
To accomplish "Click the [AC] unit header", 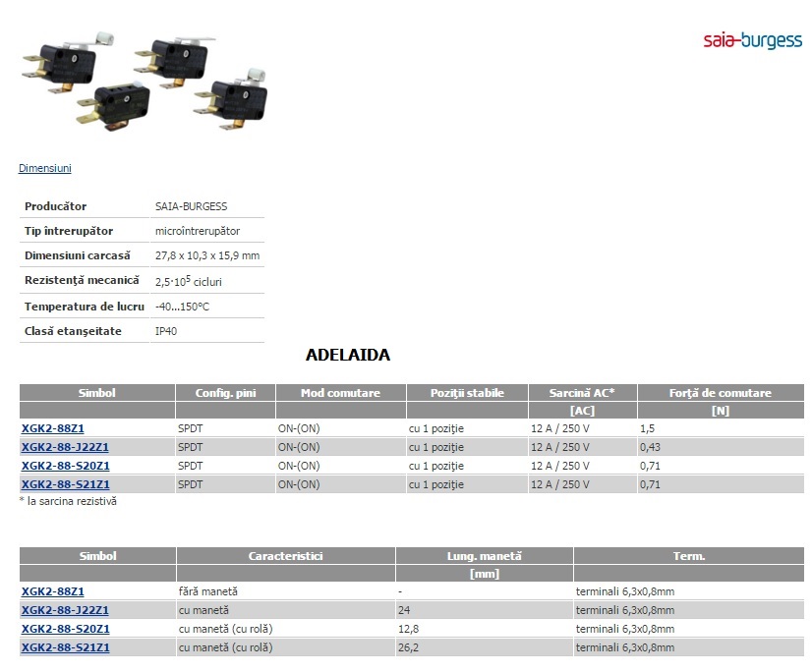I will point(582,411).
